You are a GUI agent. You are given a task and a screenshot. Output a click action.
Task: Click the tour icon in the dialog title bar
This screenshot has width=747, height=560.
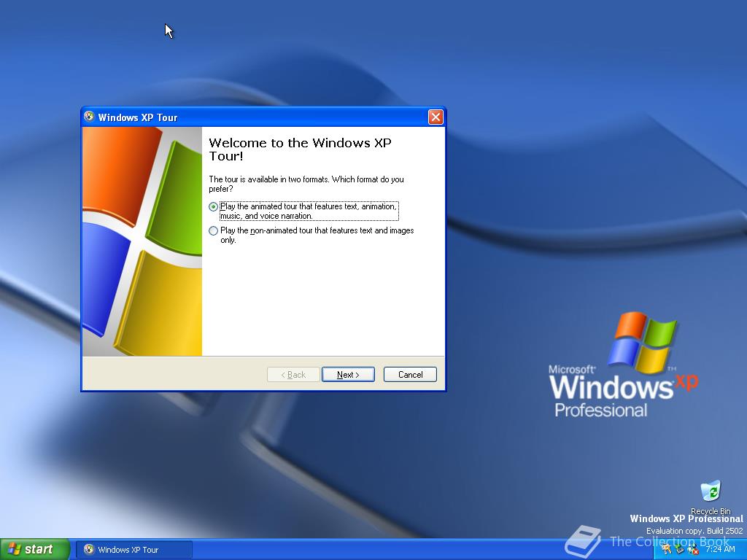coord(89,117)
